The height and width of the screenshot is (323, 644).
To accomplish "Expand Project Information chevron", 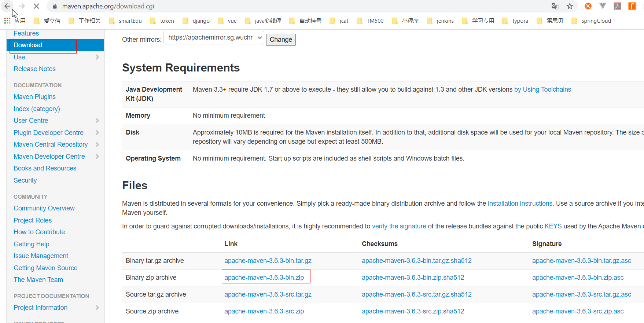I will tap(97, 308).
